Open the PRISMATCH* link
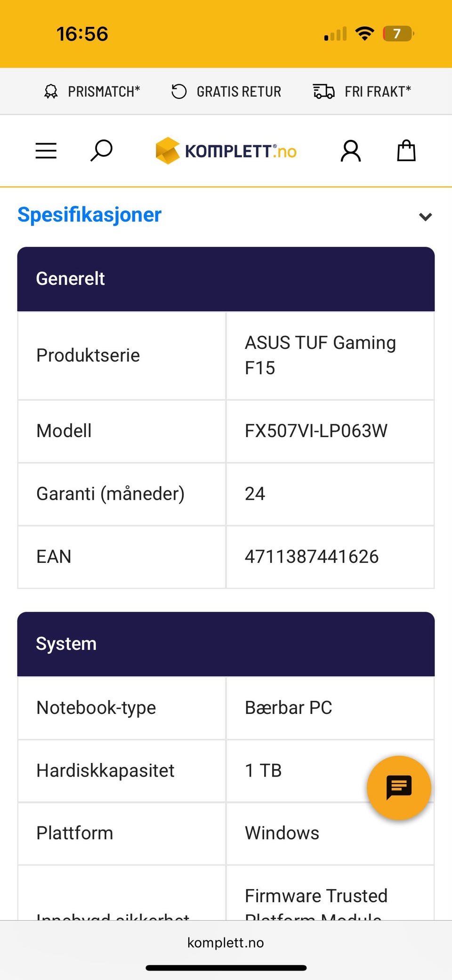Screen dimensions: 452x980 (x=104, y=91)
